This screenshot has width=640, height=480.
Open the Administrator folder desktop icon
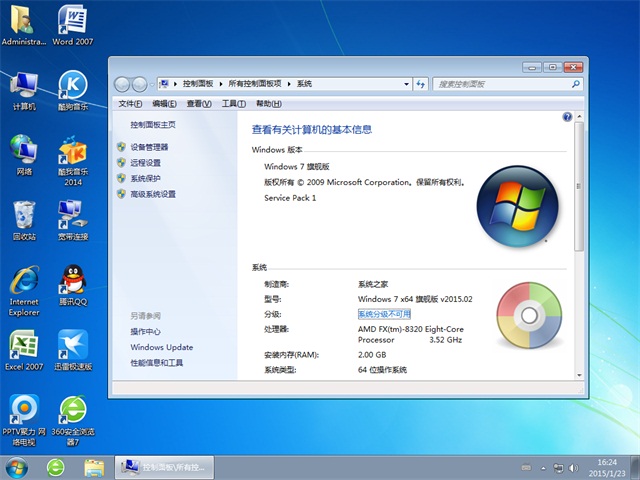pyautogui.click(x=24, y=24)
